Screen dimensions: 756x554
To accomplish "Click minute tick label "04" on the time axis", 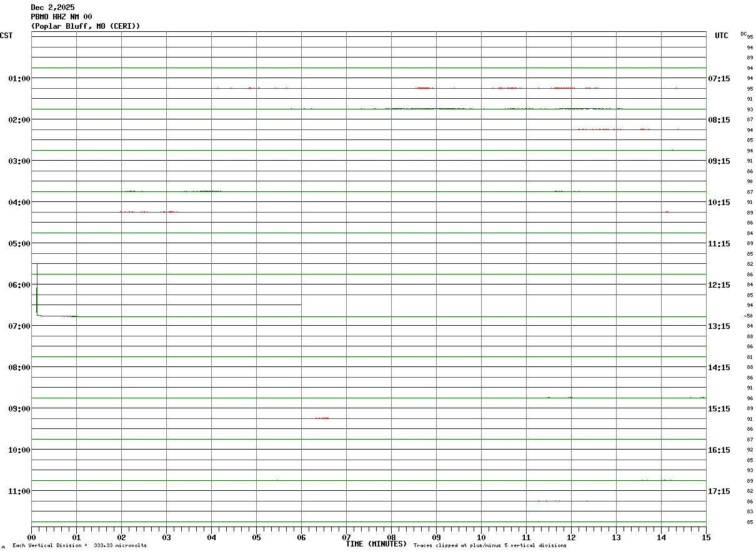I will point(212,537).
